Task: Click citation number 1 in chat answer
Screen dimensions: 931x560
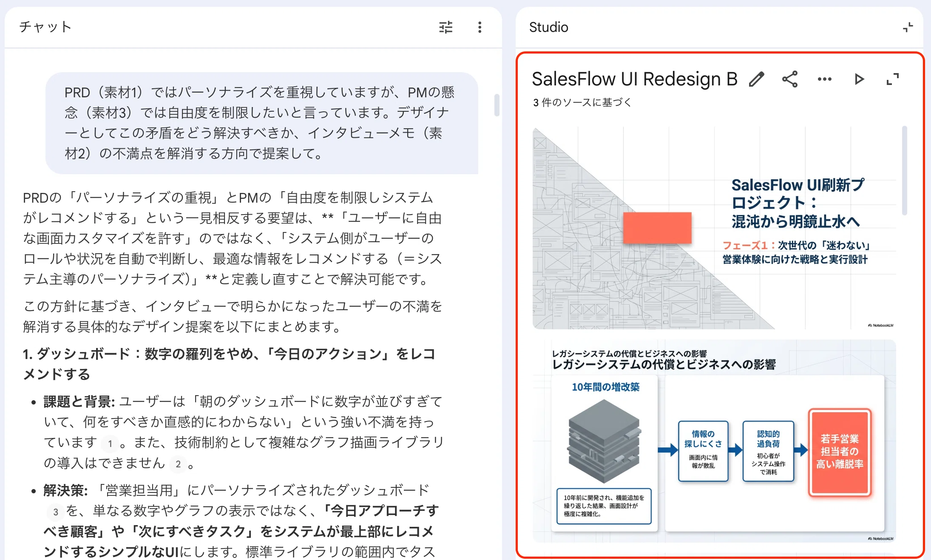Action: click(x=110, y=444)
